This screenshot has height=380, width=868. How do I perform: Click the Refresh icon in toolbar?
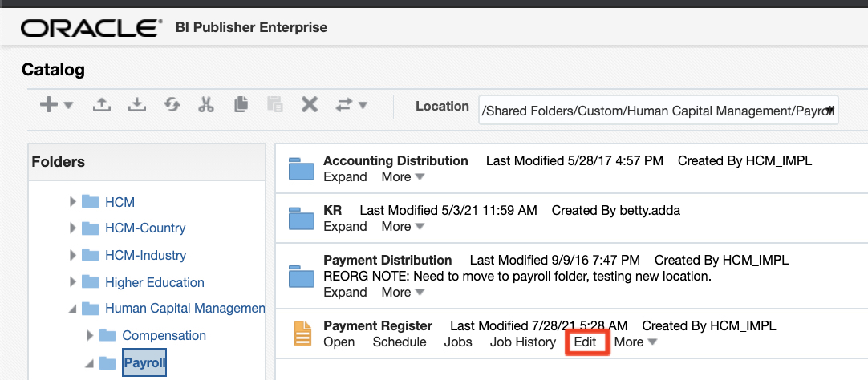click(171, 105)
